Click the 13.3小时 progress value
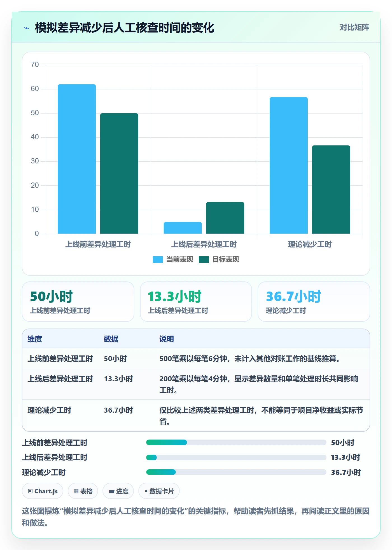 click(x=346, y=457)
